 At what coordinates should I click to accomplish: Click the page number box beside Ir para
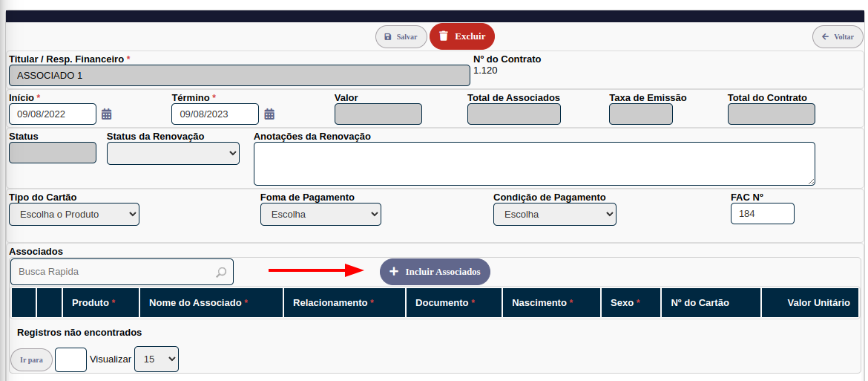tap(70, 359)
